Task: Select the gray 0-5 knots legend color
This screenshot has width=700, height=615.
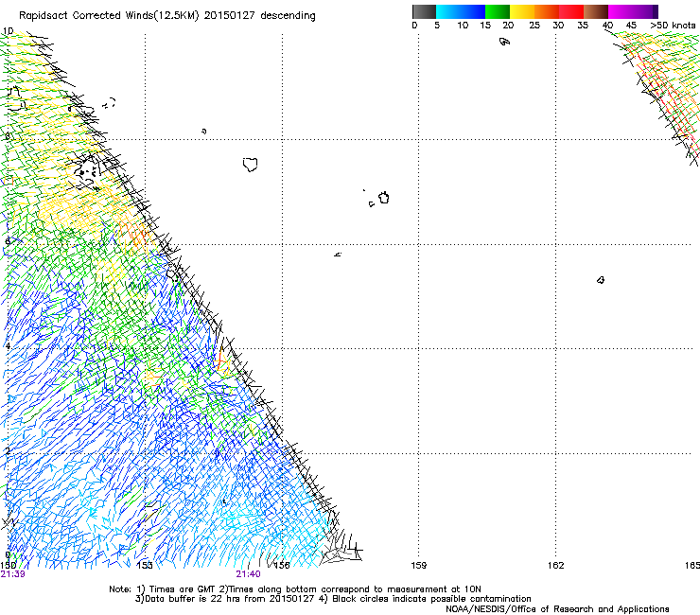Action: 424,11
